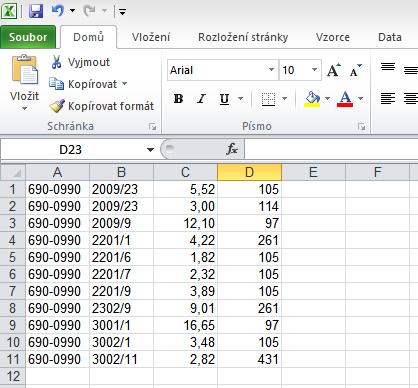Image resolution: width=418 pixels, height=388 pixels.
Task: Save the workbook with floppy icon
Action: (36, 11)
